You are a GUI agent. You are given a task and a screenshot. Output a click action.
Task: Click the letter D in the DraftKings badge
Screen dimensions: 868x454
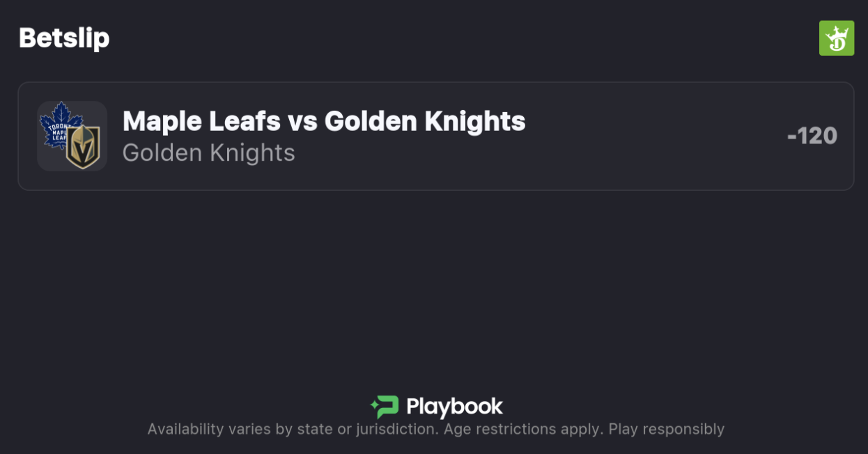pos(838,45)
